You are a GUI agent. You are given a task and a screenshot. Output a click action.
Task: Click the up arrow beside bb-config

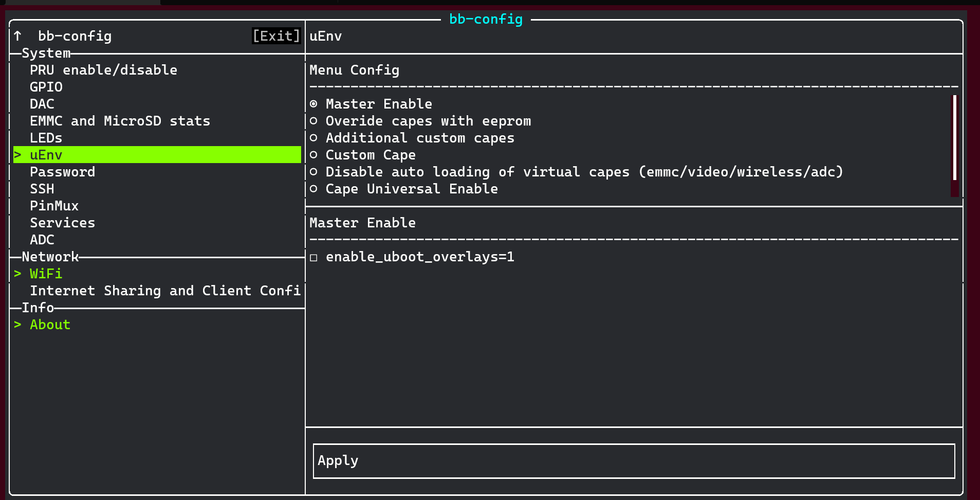click(18, 36)
